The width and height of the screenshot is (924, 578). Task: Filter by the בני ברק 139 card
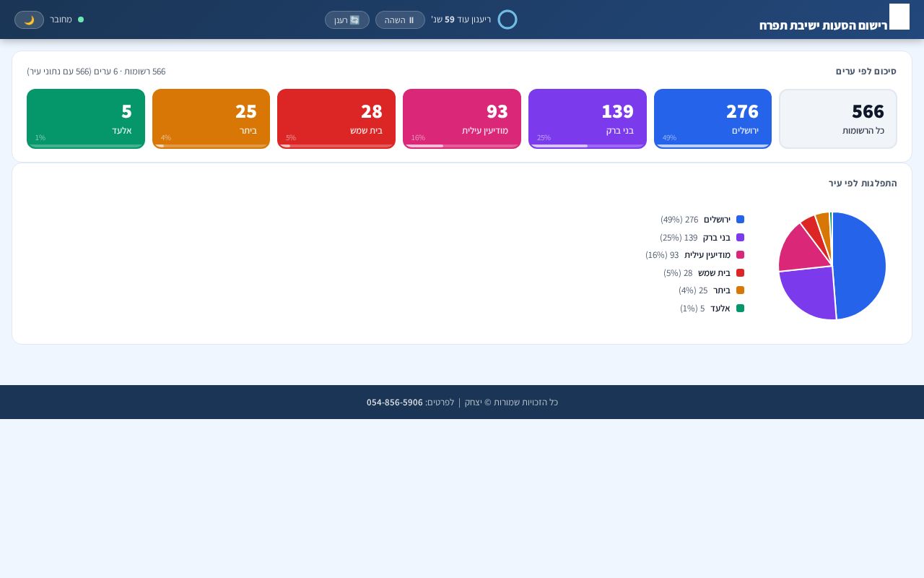(588, 119)
